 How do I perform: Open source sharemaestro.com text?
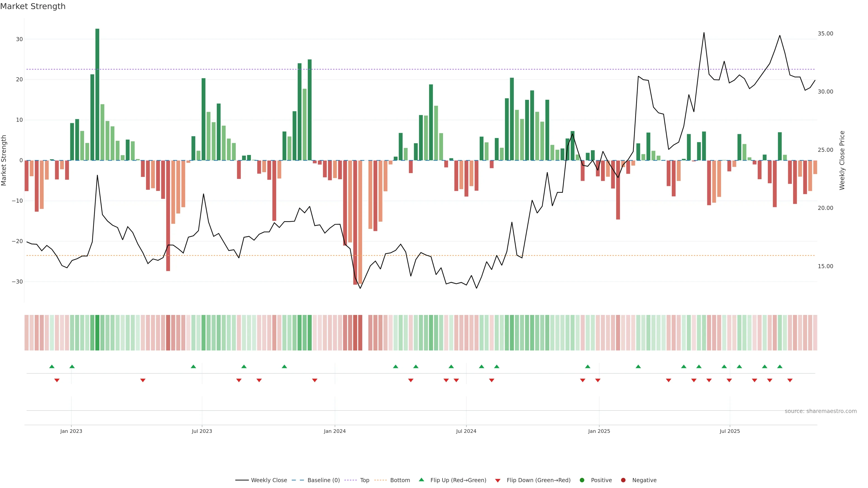(821, 411)
